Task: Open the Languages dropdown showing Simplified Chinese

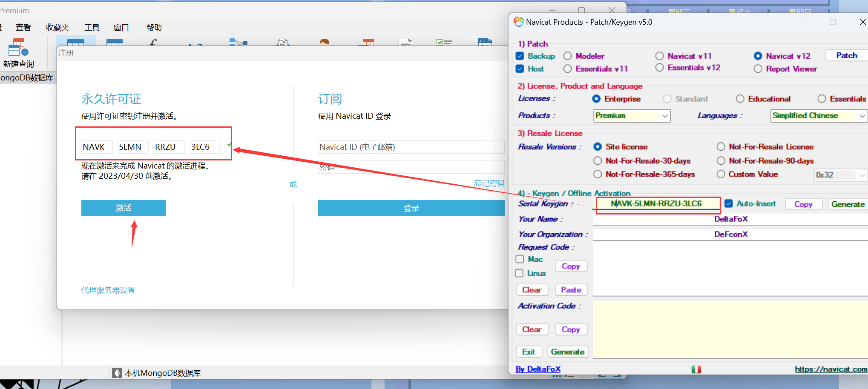Action: [819, 116]
